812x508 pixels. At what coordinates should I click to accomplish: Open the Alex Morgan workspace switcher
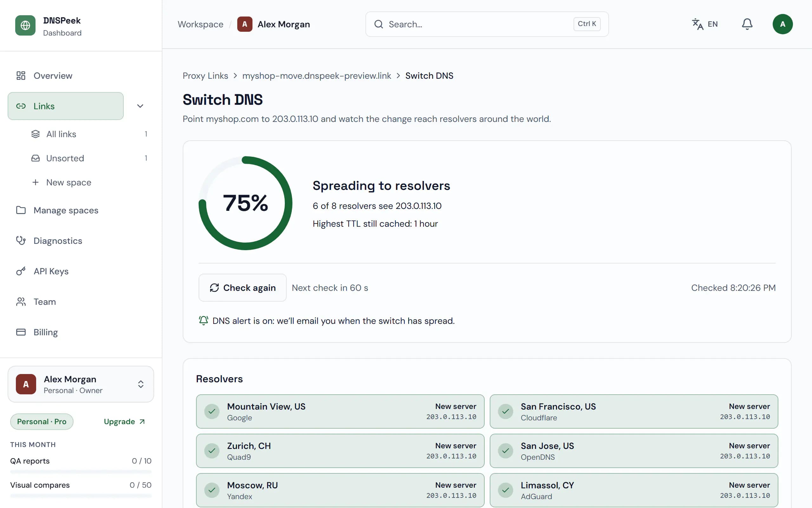tap(81, 384)
